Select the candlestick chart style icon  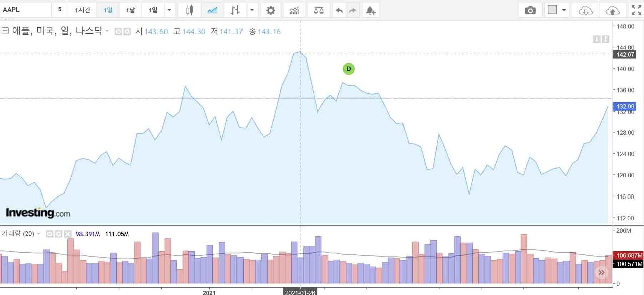click(x=190, y=10)
